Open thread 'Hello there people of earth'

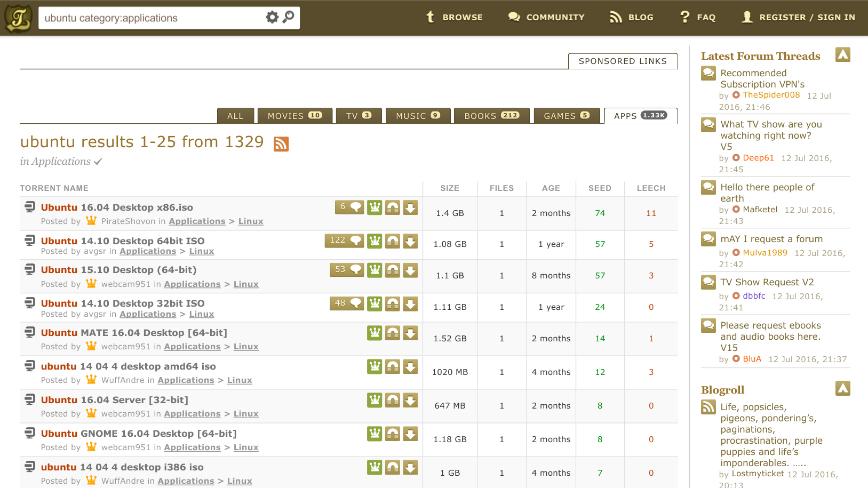pos(767,193)
